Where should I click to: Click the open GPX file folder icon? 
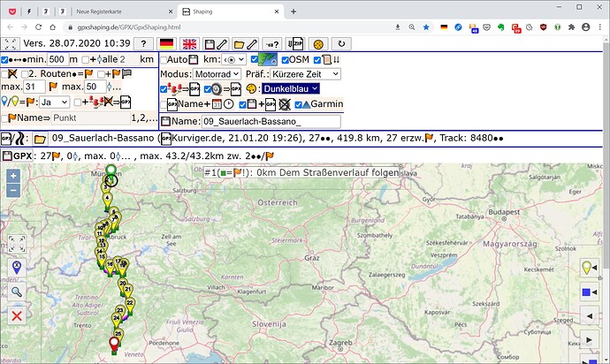tap(40, 139)
